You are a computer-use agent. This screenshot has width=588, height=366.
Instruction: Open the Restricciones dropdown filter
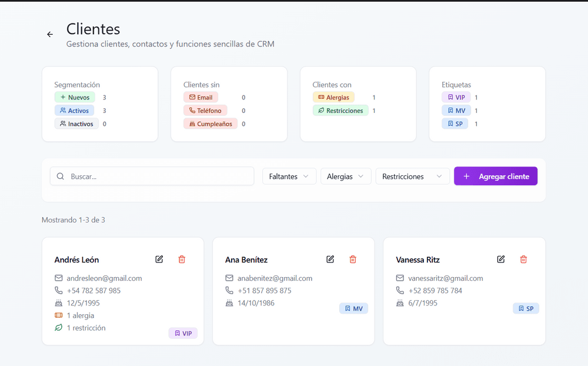point(412,177)
